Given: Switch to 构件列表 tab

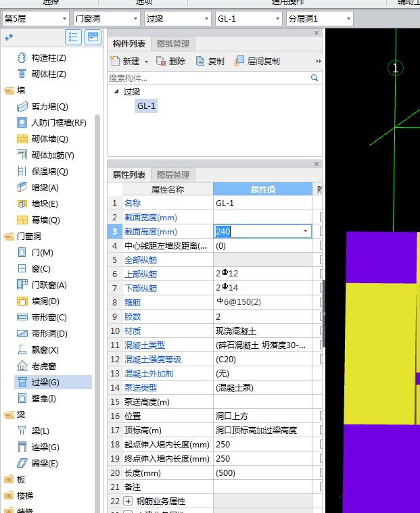Looking at the screenshot, I should coord(129,43).
